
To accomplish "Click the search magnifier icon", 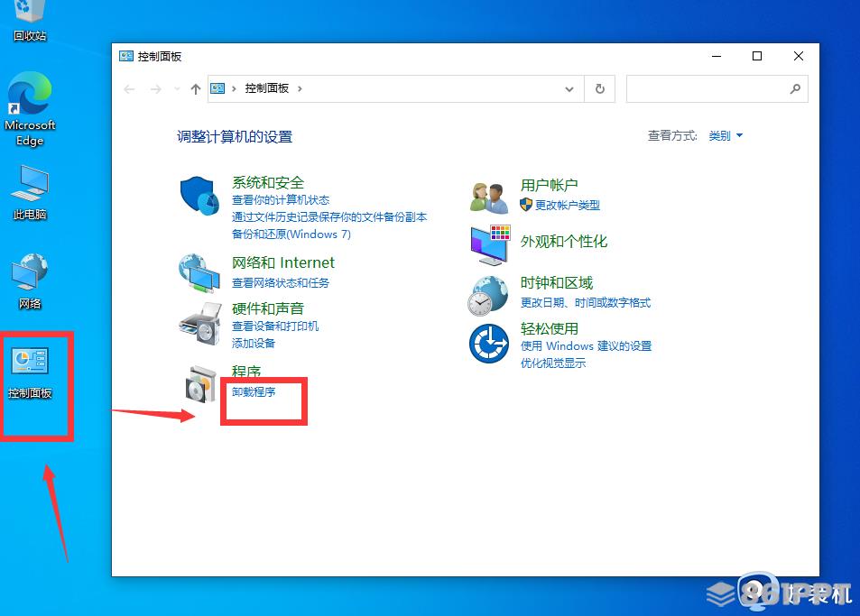I will [x=795, y=88].
